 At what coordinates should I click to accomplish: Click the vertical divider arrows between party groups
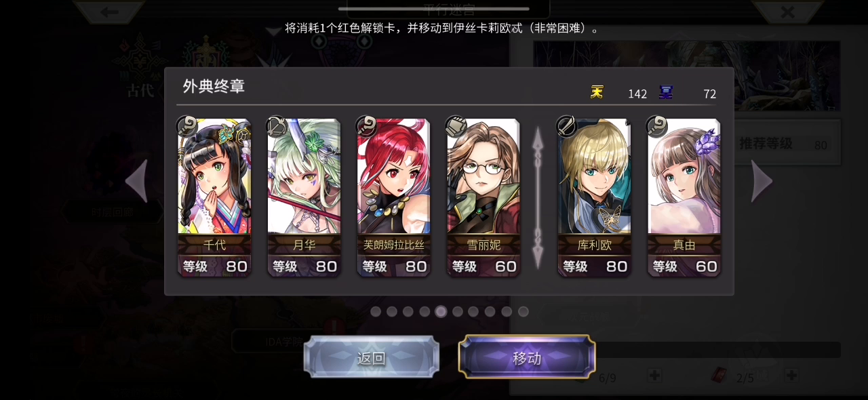tap(538, 197)
